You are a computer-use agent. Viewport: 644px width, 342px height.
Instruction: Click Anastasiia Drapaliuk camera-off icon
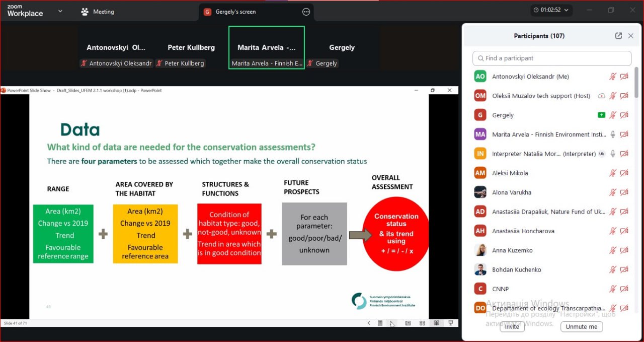click(x=624, y=212)
